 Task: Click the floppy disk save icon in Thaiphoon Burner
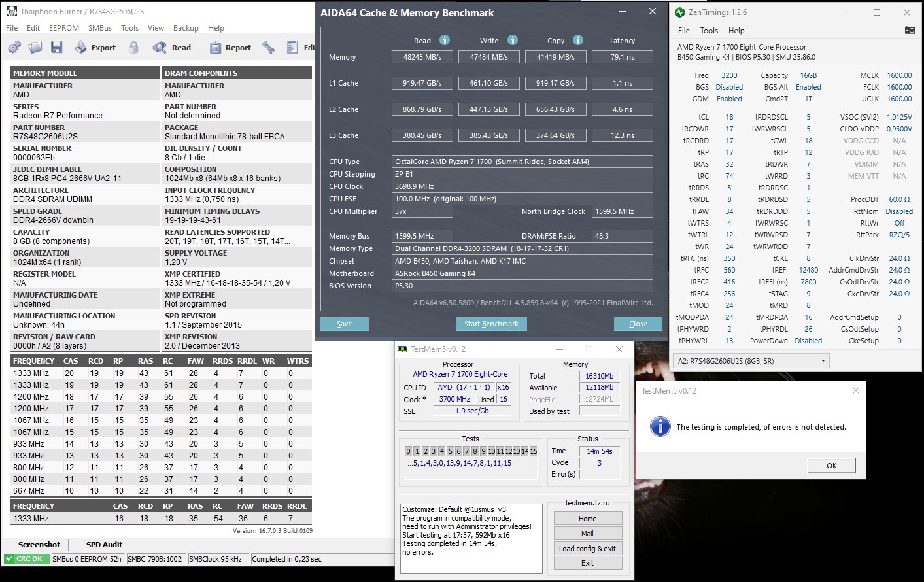coord(57,47)
